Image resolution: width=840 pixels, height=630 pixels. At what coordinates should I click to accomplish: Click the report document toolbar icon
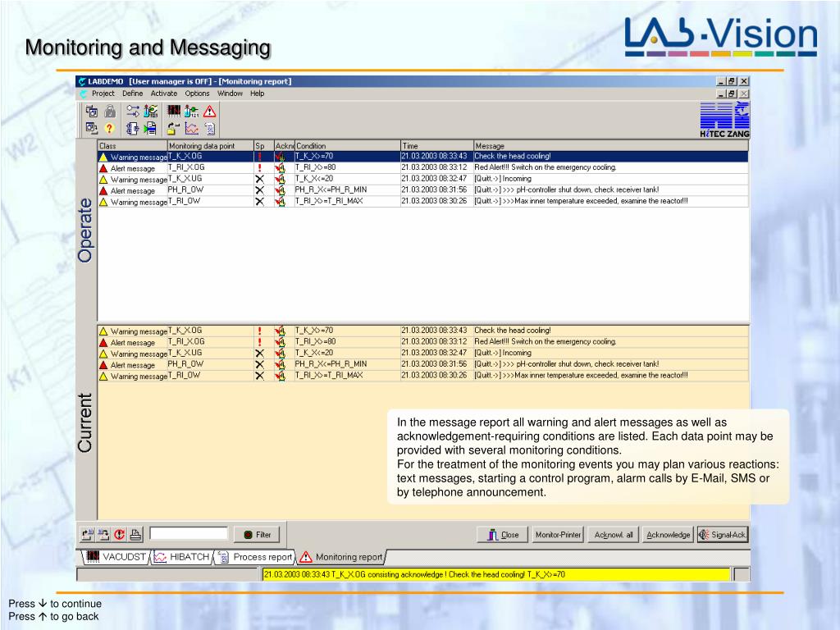tap(210, 129)
